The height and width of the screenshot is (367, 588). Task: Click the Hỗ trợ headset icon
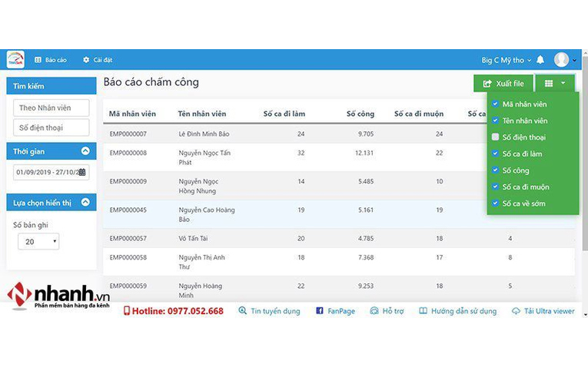374,310
